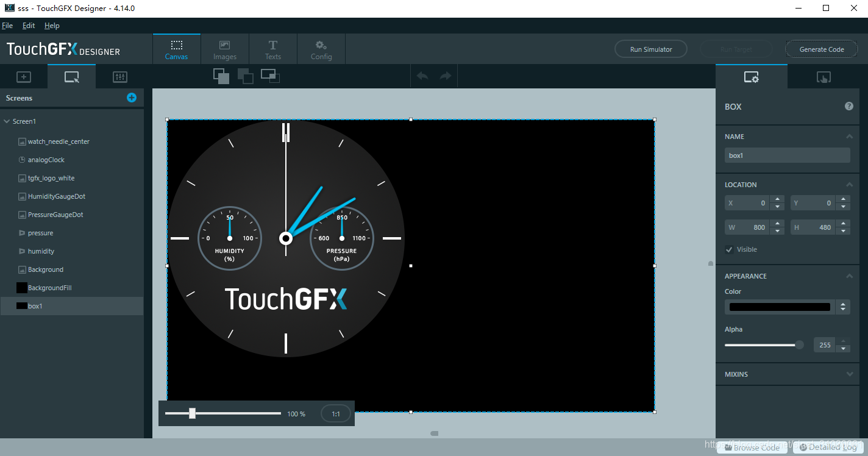Open the Color dropdown arrows
The image size is (868, 456).
pyautogui.click(x=843, y=307)
